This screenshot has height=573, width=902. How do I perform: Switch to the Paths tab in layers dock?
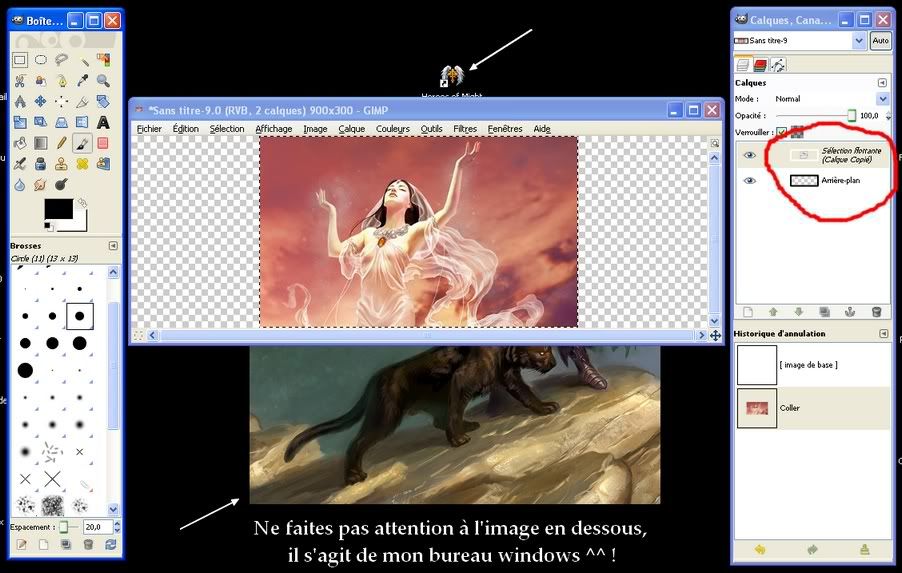pyautogui.click(x=778, y=65)
